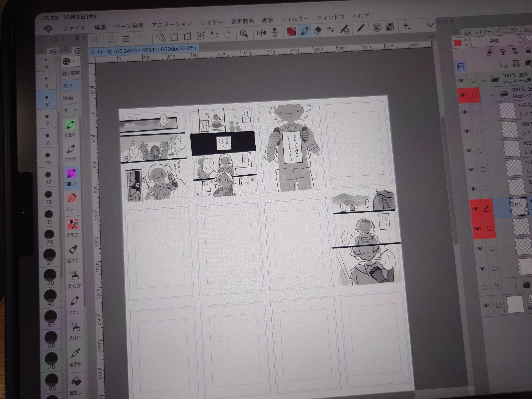Choose the magenta highlighted brush preset
The image size is (532, 399).
(71, 173)
